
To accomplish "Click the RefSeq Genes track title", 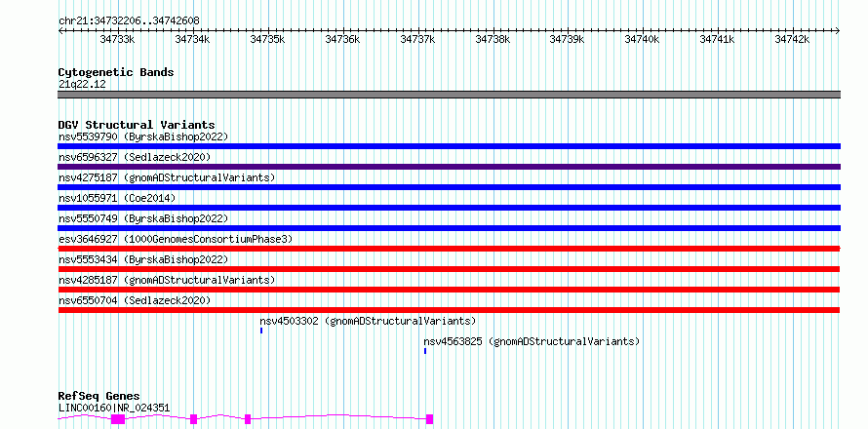I will click(x=99, y=397).
